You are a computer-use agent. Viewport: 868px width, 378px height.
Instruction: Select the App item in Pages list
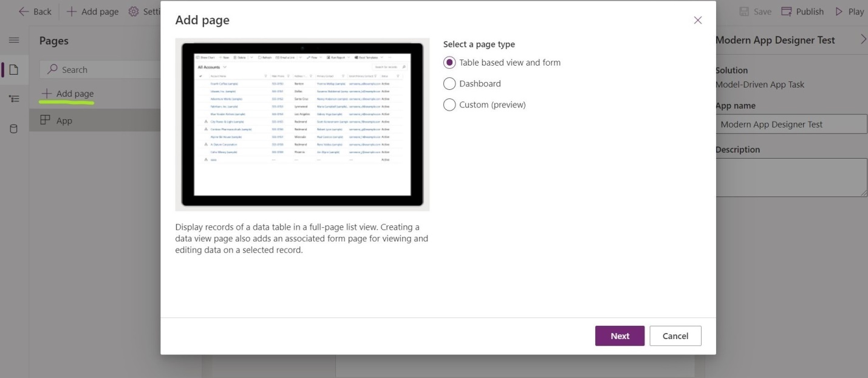[64, 120]
